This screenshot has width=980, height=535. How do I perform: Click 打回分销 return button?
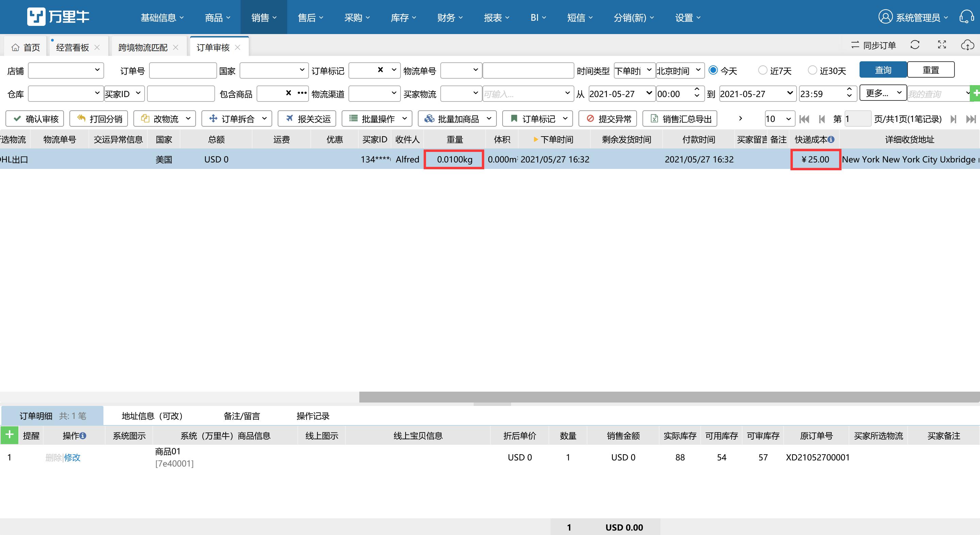[99, 119]
